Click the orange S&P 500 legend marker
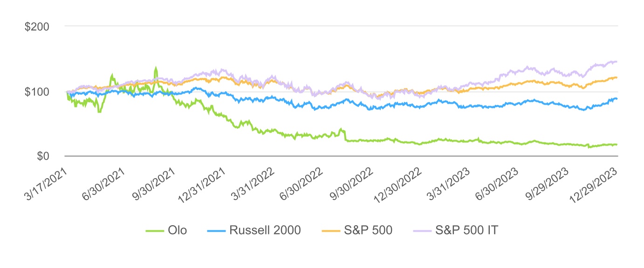Screen dimensions: 644x268 (332, 230)
